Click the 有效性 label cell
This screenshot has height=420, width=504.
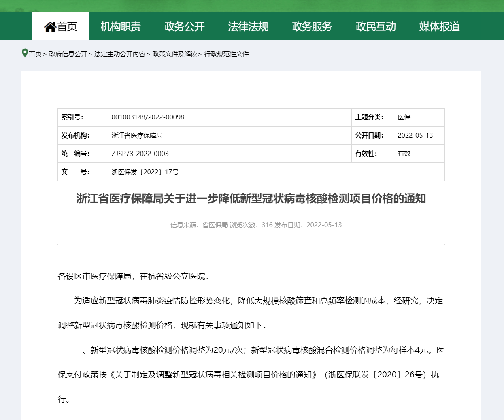click(x=373, y=154)
